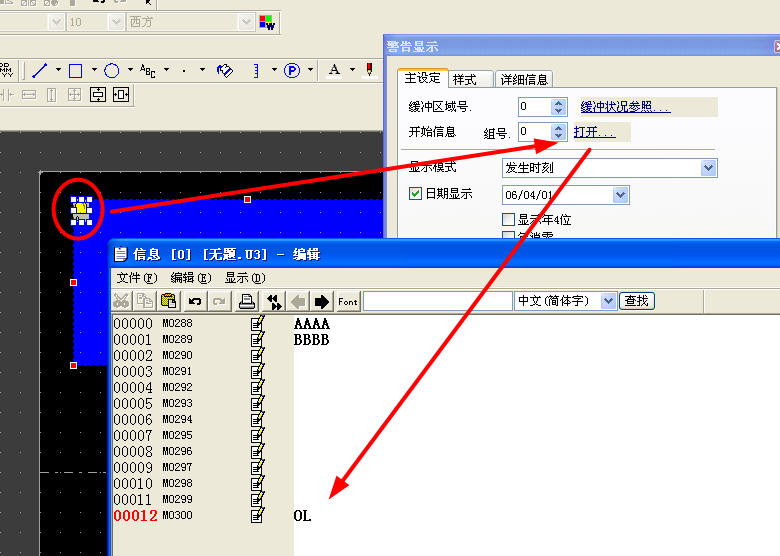This screenshot has height=556, width=780.
Task: Open the 文件 menu in message editor
Action: pos(136,278)
